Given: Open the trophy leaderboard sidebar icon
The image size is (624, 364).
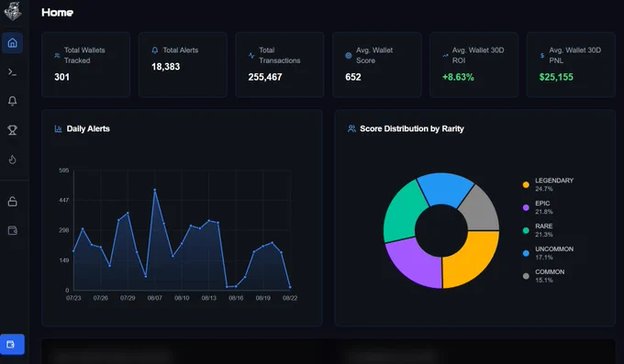Looking at the screenshot, I should [12, 130].
